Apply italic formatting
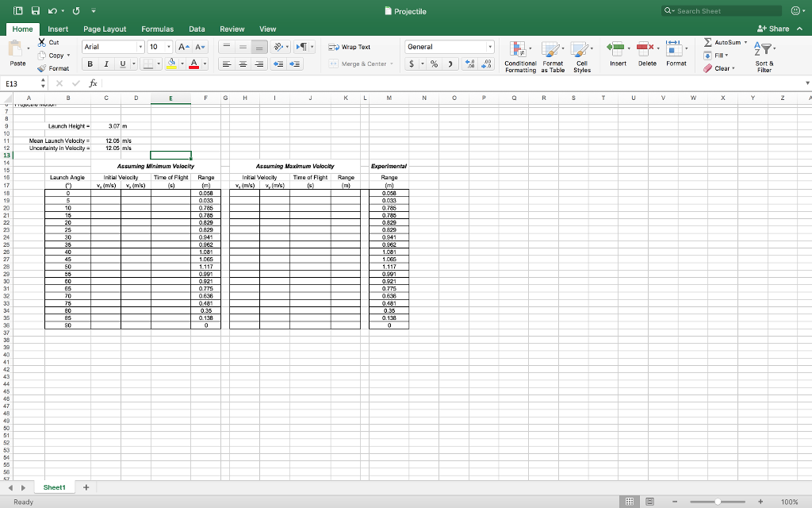The image size is (812, 508). point(106,63)
